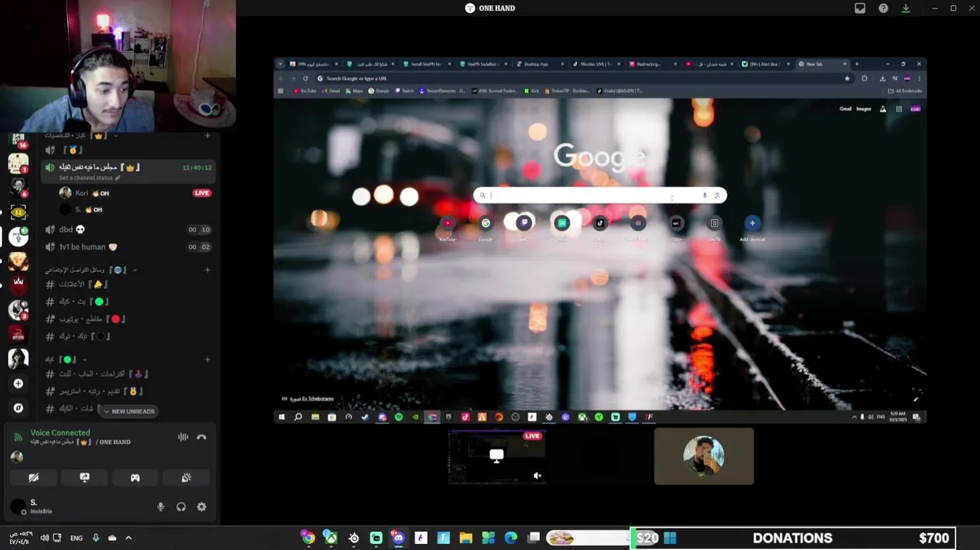Reload the page in streamed Chrome
This screenshot has width=980, height=550.
[x=306, y=78]
